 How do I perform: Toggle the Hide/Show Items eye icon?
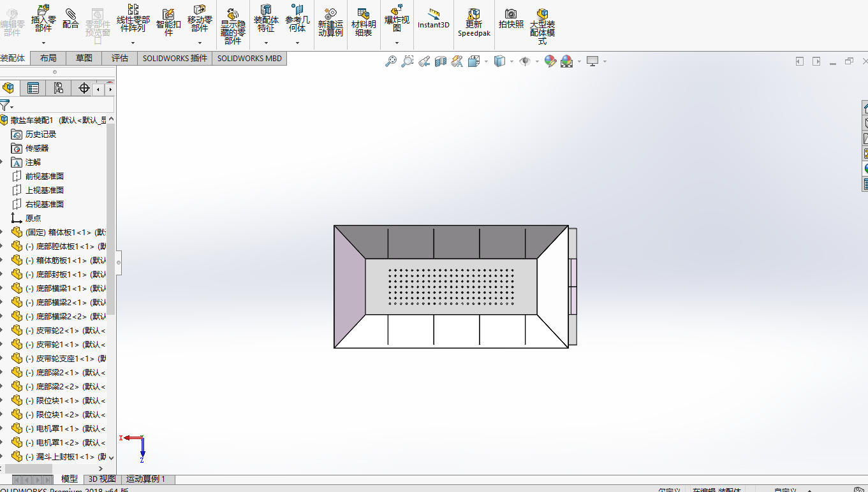(525, 61)
